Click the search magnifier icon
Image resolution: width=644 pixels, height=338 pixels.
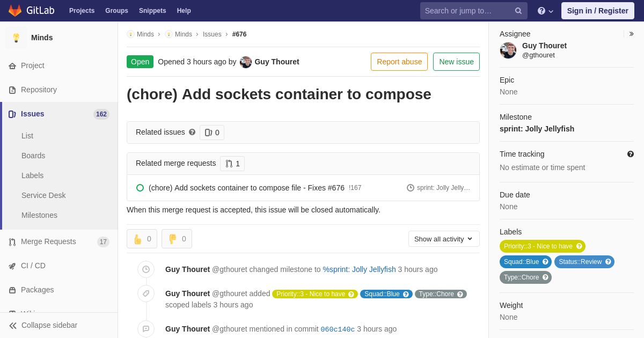[518, 11]
